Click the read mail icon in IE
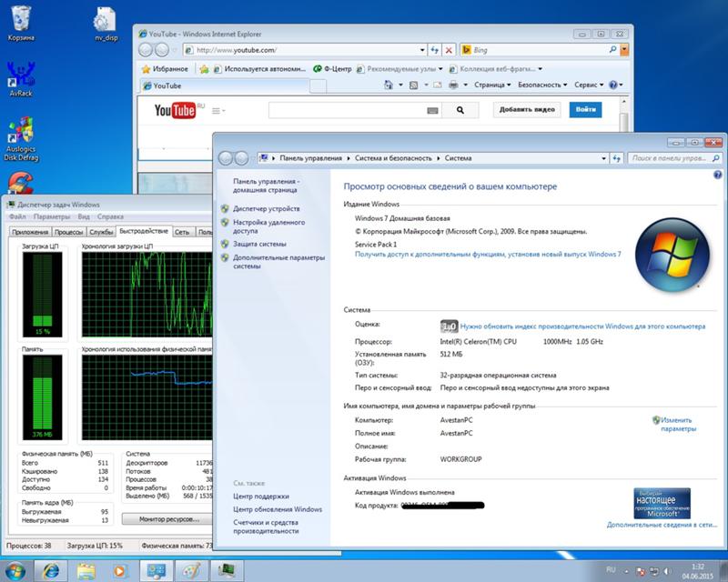Screen dimensions: 728x582 [x=438, y=85]
